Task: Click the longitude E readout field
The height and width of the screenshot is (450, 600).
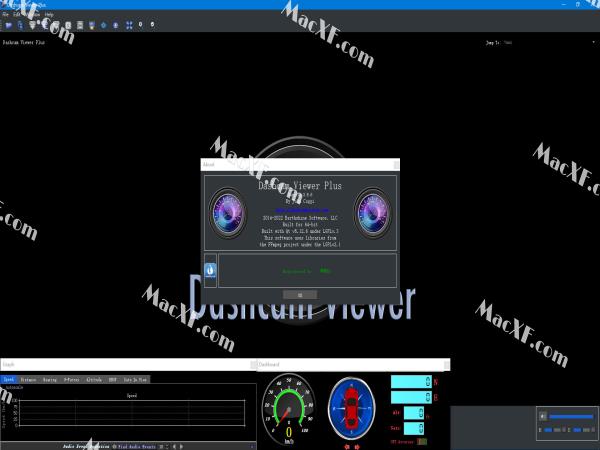Action: (411, 397)
